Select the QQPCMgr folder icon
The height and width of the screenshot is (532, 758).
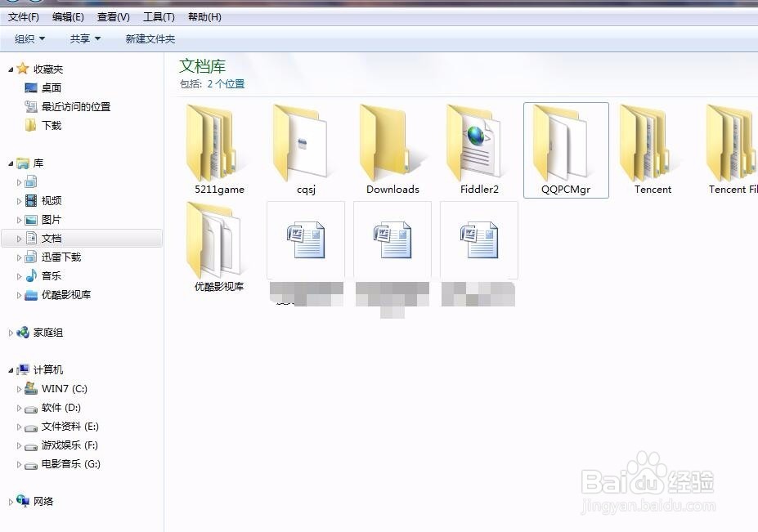click(x=560, y=142)
